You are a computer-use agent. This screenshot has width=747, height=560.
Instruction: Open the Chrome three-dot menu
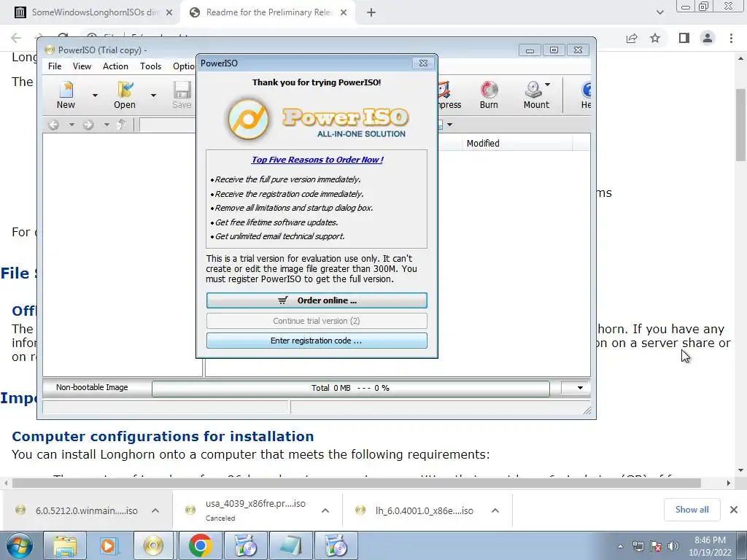[x=731, y=38]
